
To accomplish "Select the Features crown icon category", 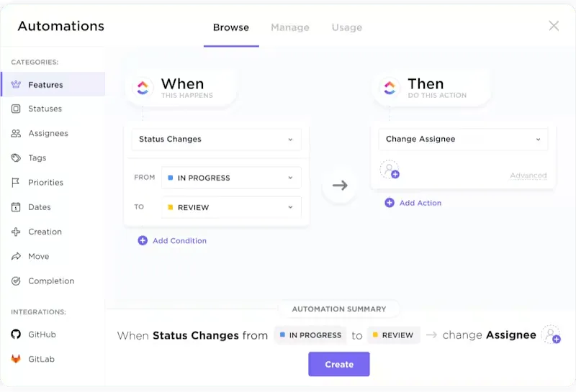I will pos(16,84).
